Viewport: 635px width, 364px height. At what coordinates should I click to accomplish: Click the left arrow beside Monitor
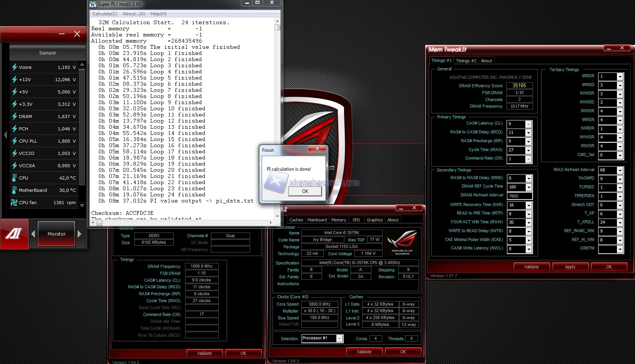(x=33, y=234)
